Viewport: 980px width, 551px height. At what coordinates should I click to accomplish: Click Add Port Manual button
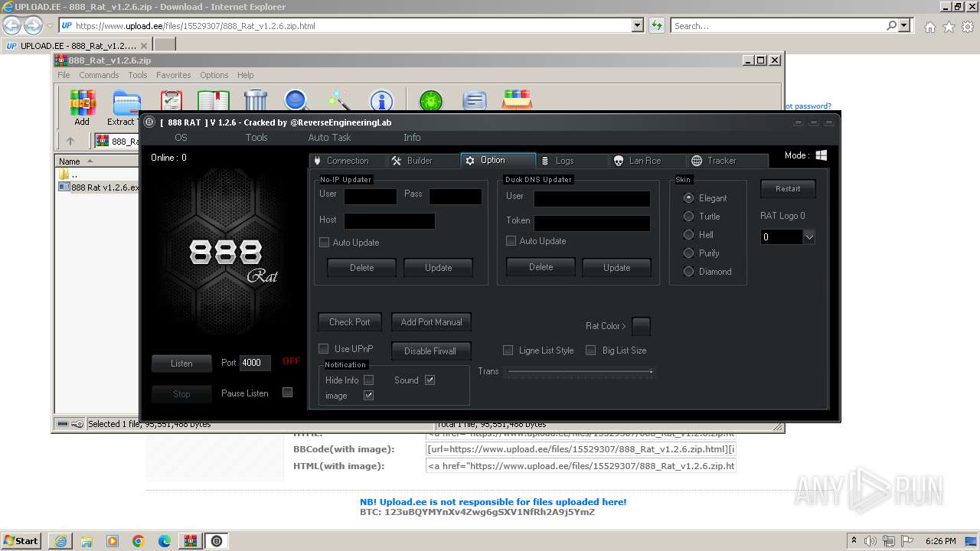coord(431,322)
